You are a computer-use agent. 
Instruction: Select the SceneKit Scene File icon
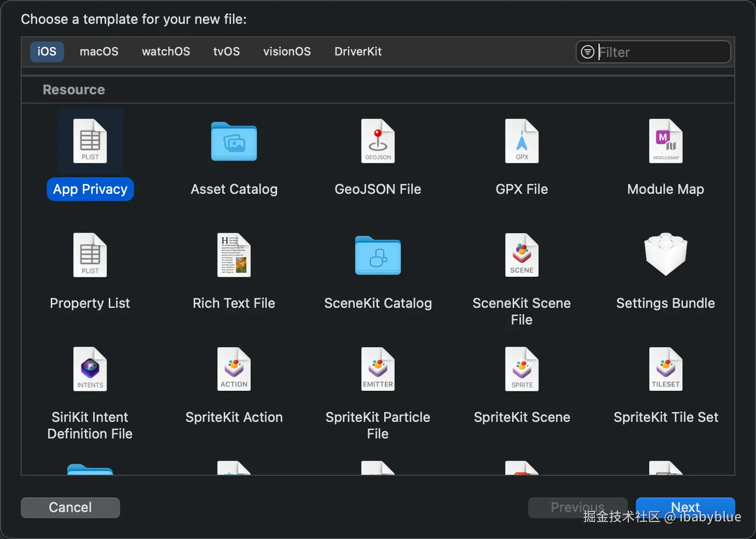[x=522, y=255]
